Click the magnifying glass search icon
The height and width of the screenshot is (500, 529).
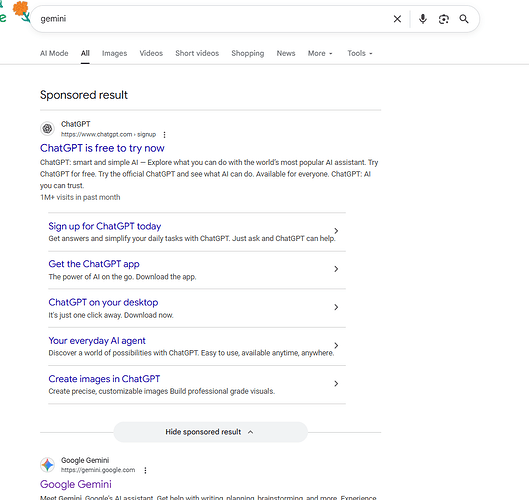[464, 19]
